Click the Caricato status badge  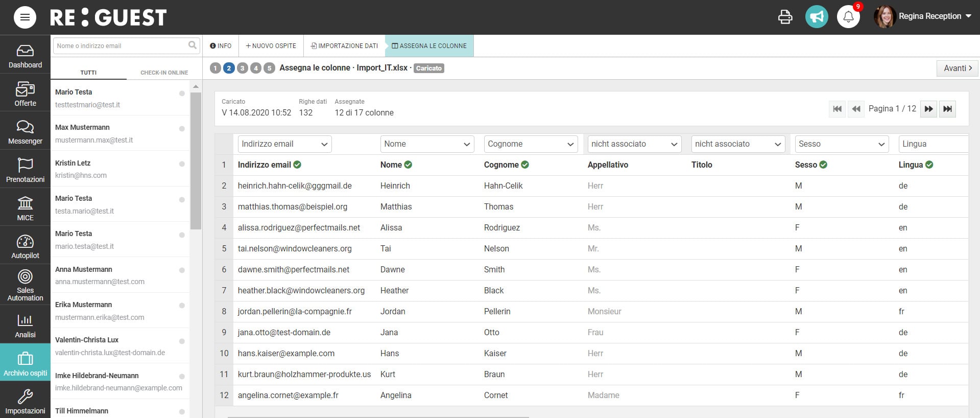429,68
